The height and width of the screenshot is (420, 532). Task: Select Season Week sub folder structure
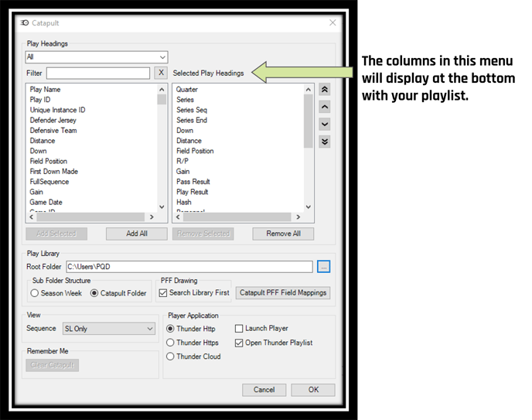56,293
